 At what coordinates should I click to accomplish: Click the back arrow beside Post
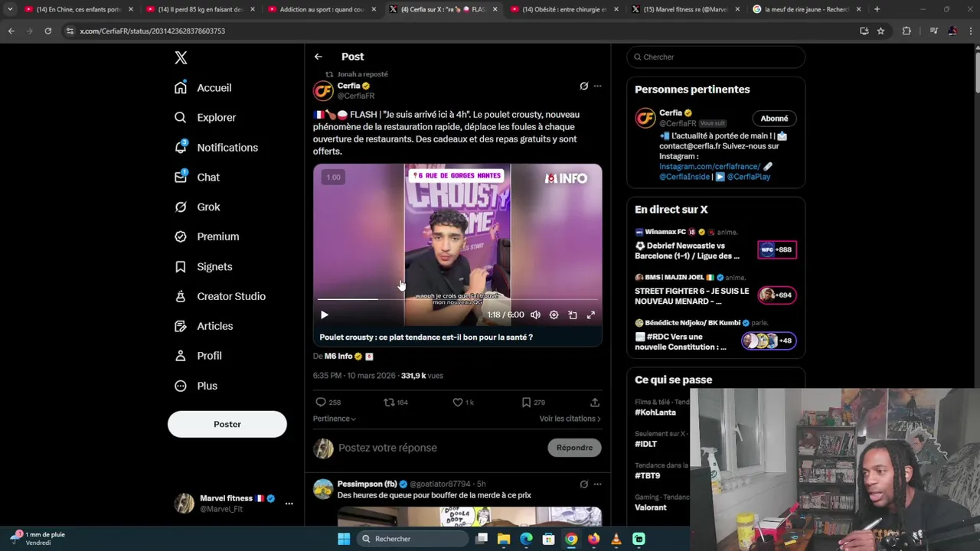[318, 57]
